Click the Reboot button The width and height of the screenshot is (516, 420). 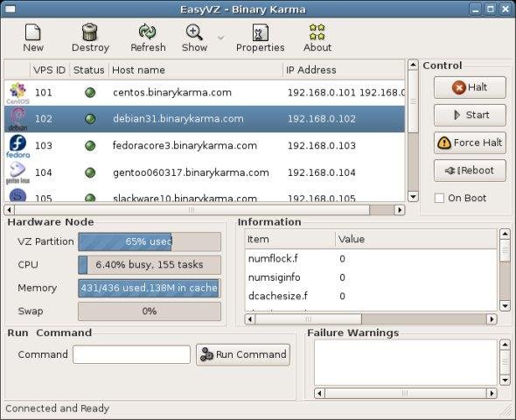[x=470, y=171]
